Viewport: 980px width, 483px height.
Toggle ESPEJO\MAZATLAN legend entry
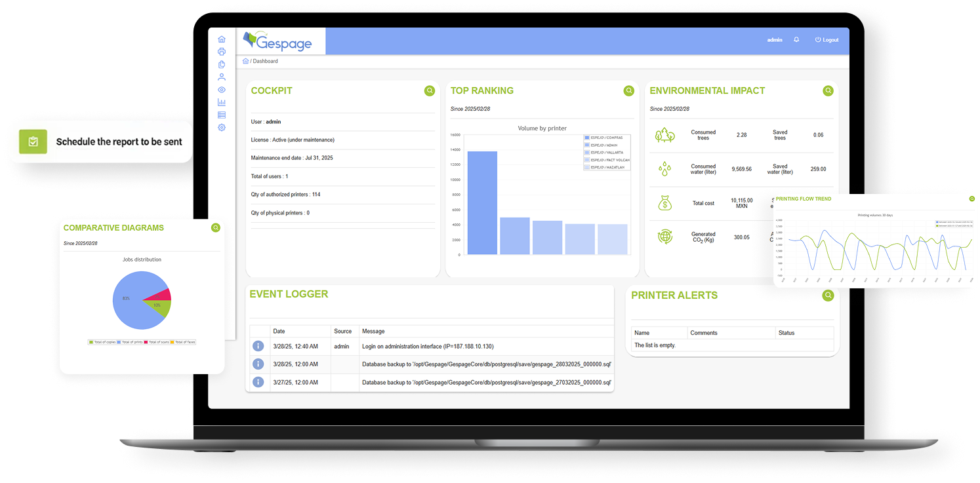pos(605,167)
